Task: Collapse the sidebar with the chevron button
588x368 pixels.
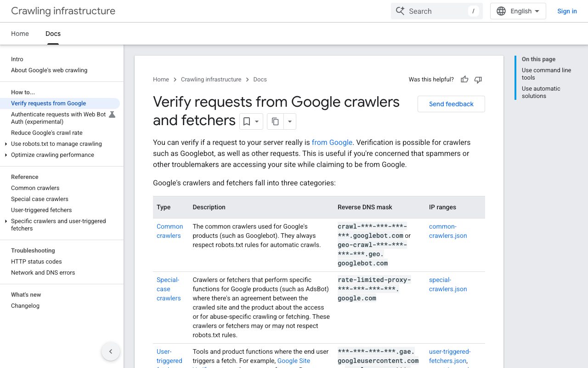Action: (111, 351)
